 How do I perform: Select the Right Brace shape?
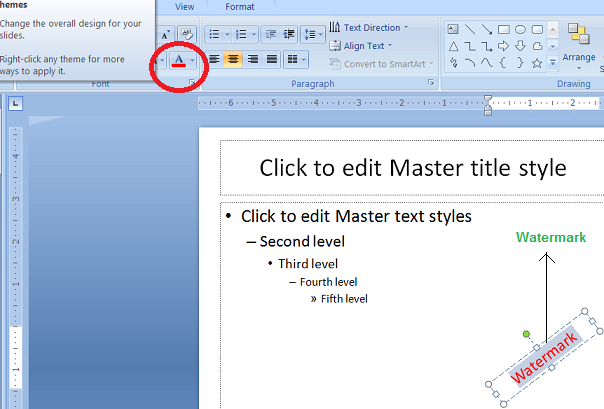coord(520,63)
